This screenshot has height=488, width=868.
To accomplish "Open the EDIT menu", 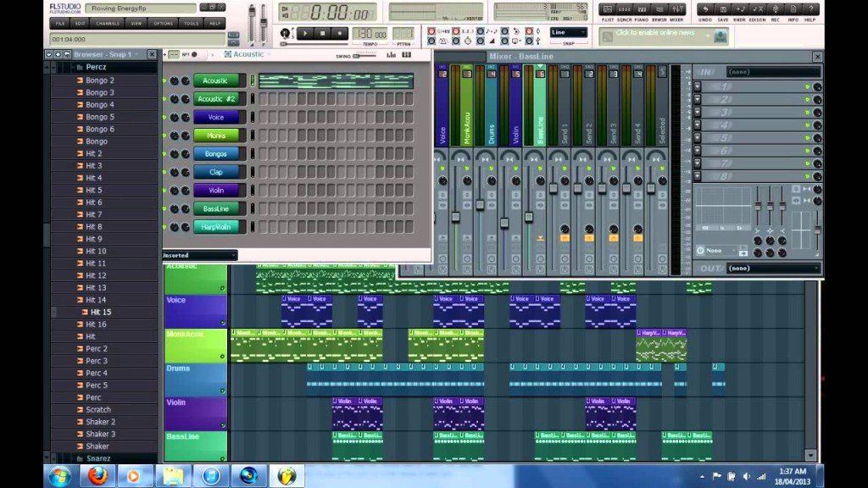I will tap(81, 23).
